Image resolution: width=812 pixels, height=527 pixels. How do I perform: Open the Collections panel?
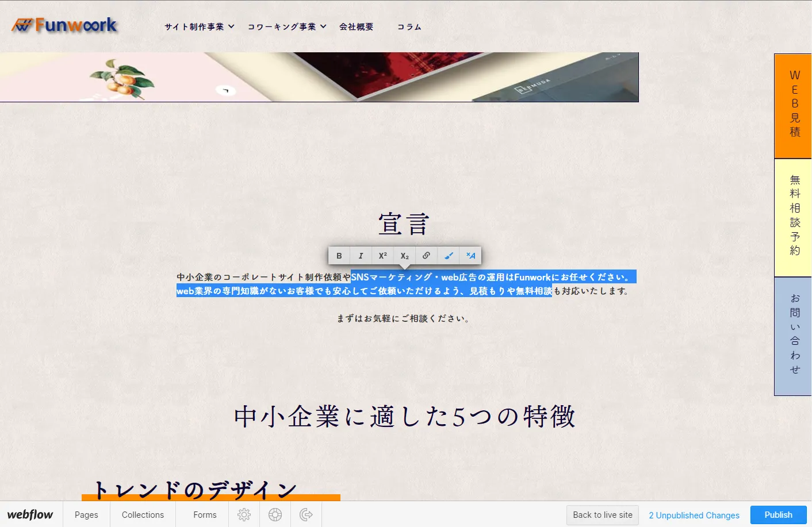coord(143,514)
